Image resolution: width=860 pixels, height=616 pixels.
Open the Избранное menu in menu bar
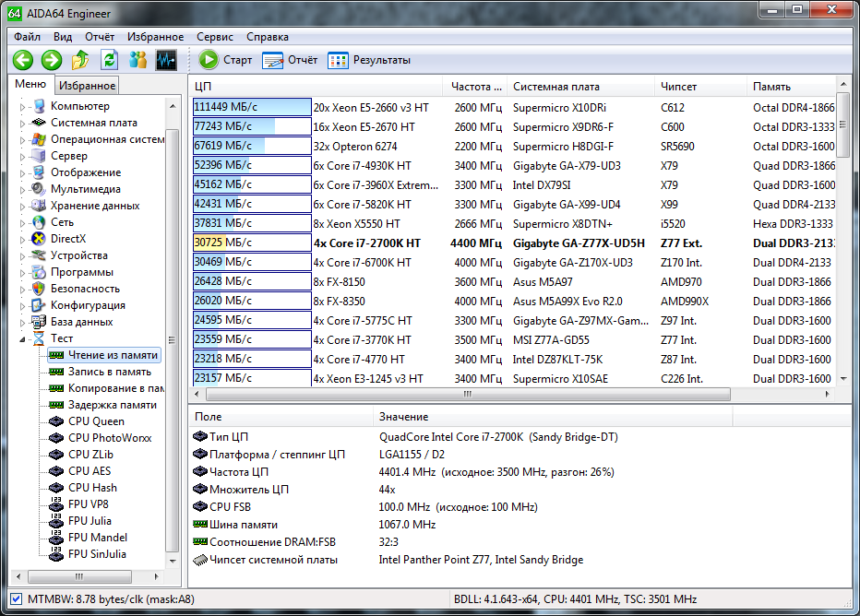pyautogui.click(x=155, y=37)
